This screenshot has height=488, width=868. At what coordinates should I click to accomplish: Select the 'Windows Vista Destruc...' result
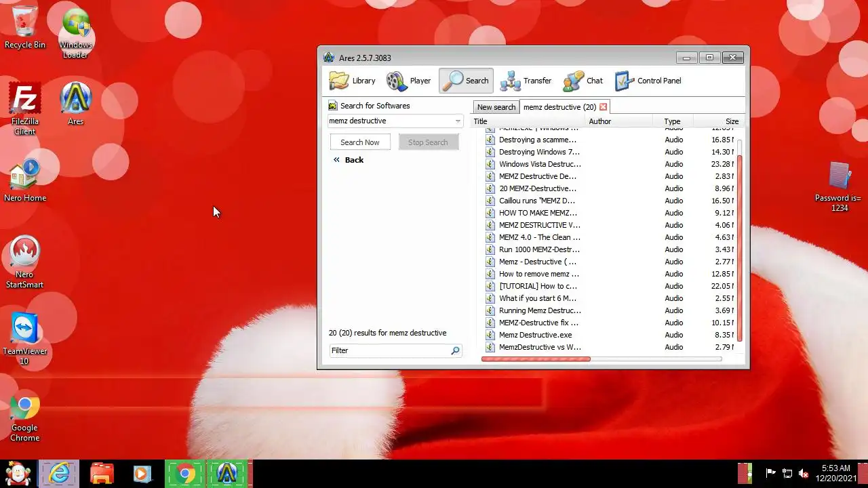coord(540,164)
